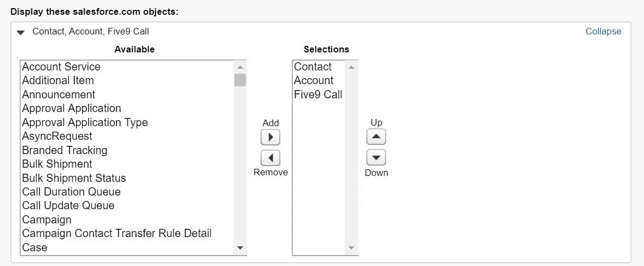Click the Remove left-arrow button
The height and width of the screenshot is (266, 644).
point(270,158)
